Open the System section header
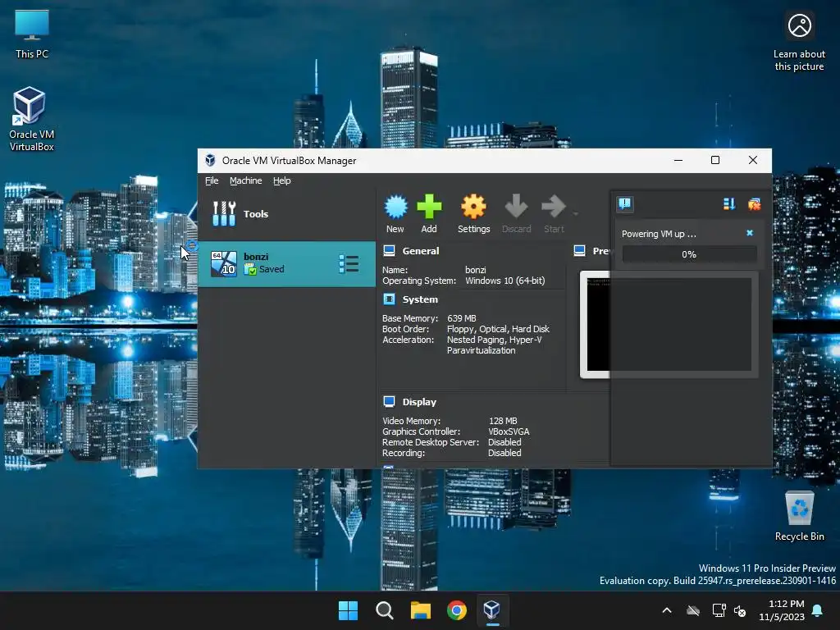This screenshot has width=840, height=630. [420, 299]
